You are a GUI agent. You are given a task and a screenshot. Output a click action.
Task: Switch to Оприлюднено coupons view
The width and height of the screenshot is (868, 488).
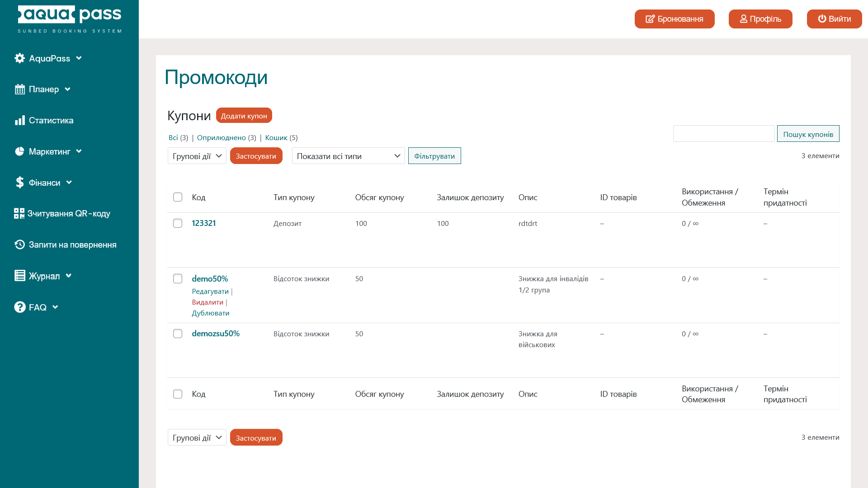coord(221,138)
